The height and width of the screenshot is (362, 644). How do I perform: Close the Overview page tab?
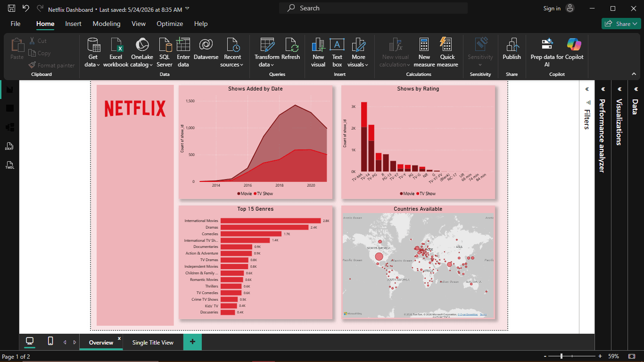[x=119, y=338]
